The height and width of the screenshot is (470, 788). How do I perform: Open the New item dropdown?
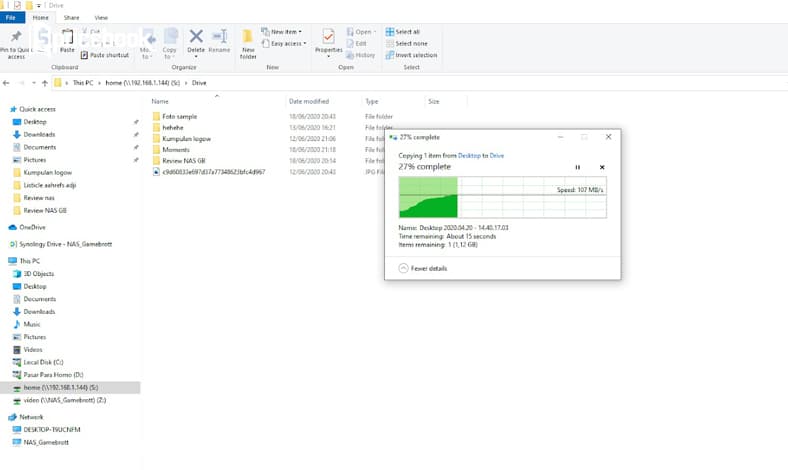coord(281,32)
